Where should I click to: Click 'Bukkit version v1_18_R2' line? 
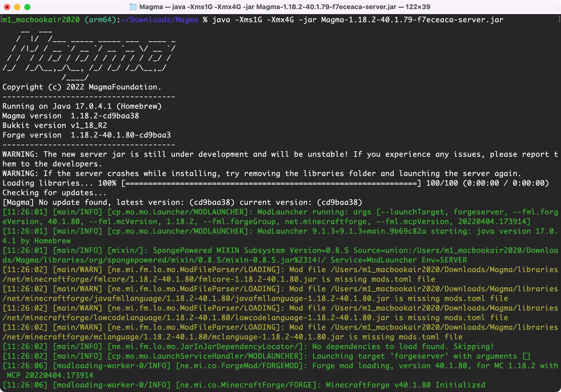pyautogui.click(x=55, y=125)
